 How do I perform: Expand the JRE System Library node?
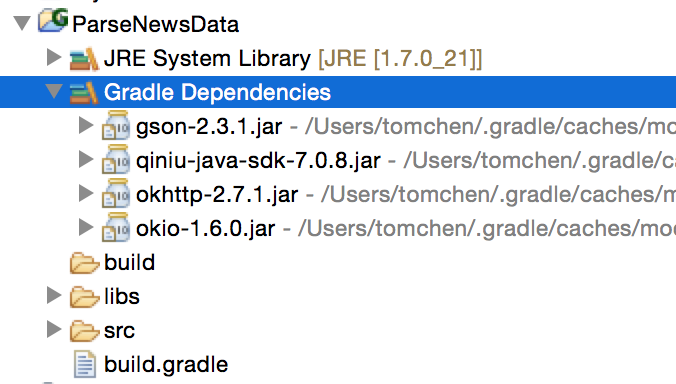click(54, 57)
